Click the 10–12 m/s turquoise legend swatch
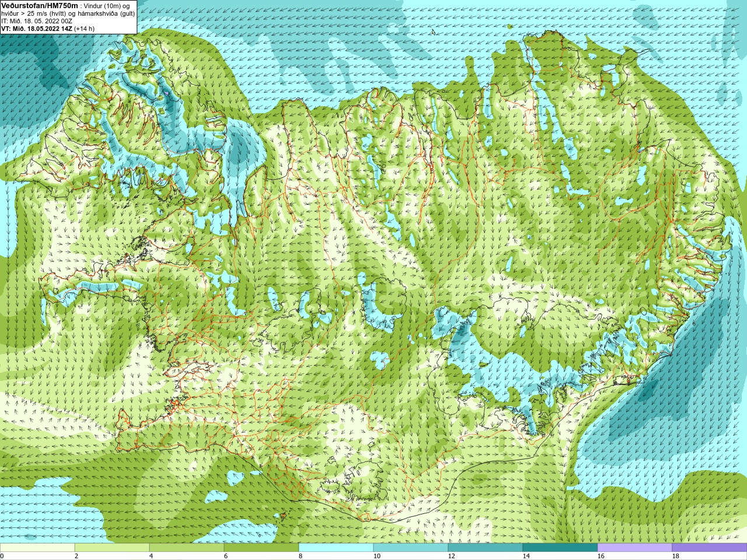 [x=411, y=548]
